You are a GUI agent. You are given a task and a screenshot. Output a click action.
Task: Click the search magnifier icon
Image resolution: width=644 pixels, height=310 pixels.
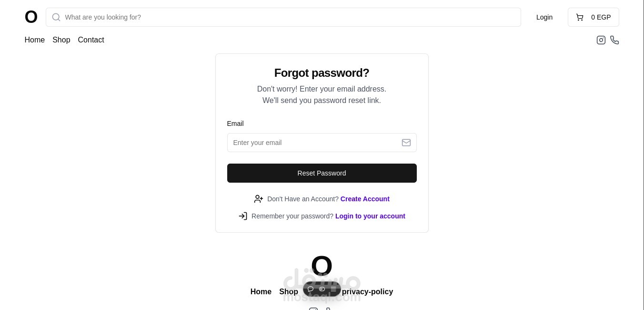(56, 17)
